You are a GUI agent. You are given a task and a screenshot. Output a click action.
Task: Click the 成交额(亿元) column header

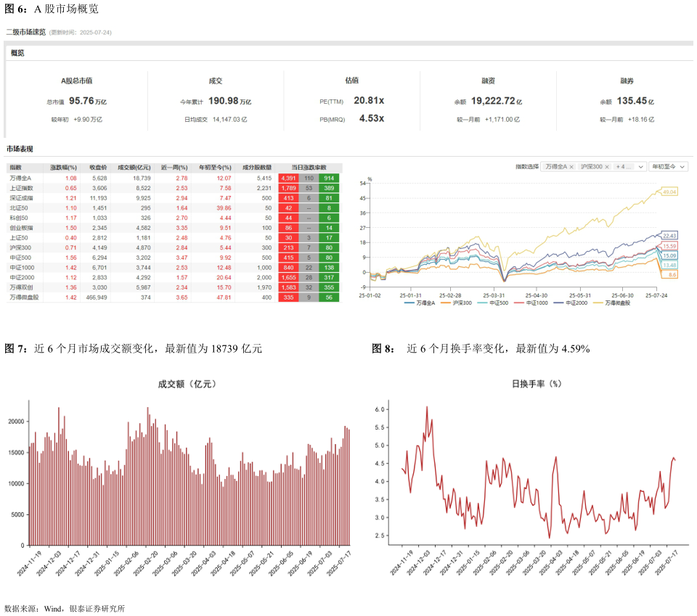click(134, 168)
